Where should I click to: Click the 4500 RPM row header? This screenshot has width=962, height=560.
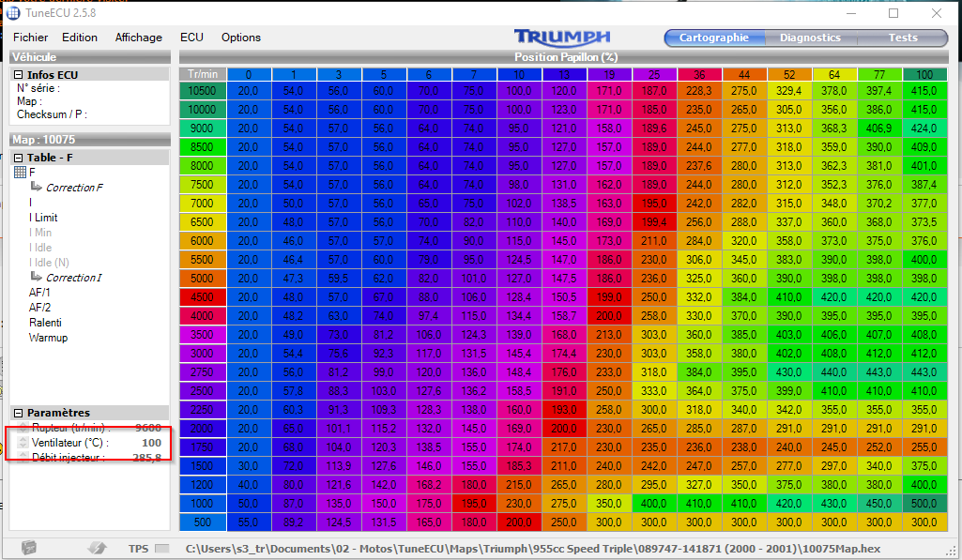pos(203,296)
